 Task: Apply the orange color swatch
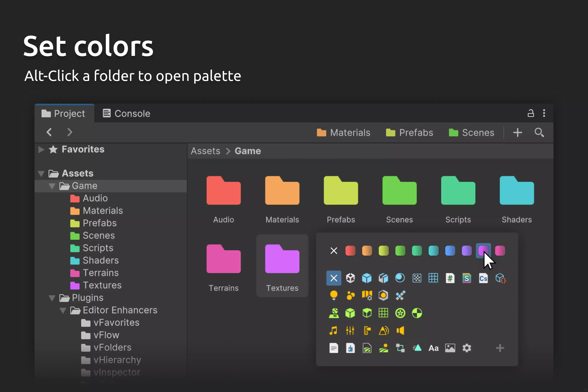coord(367,250)
